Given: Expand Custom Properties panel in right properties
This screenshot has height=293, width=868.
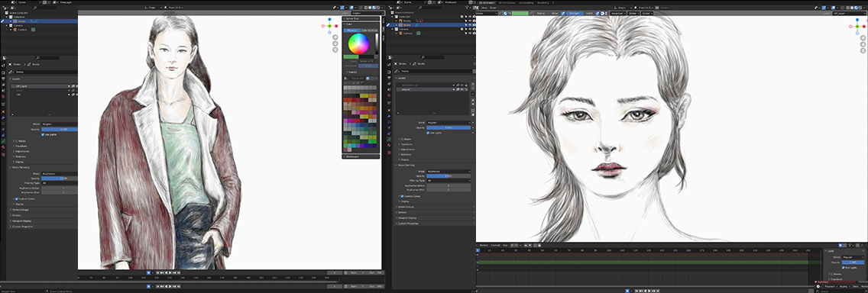Looking at the screenshot, I should coord(409,224).
